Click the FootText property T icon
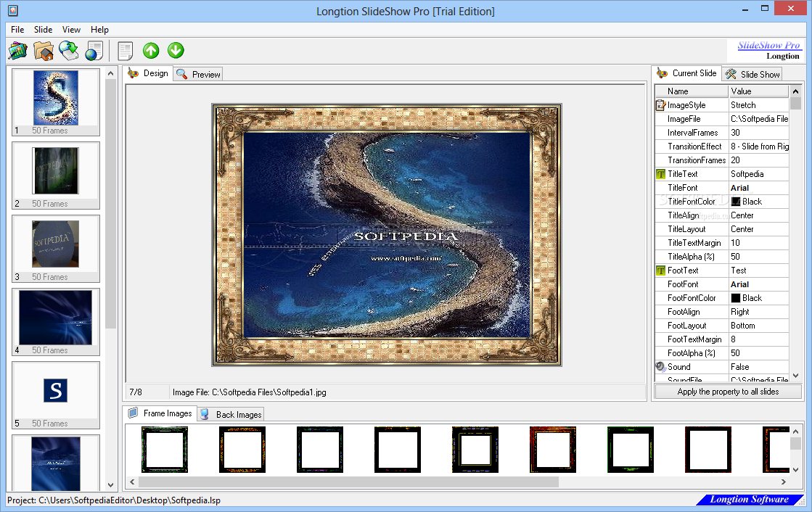Viewport: 812px width, 512px height. (x=661, y=271)
